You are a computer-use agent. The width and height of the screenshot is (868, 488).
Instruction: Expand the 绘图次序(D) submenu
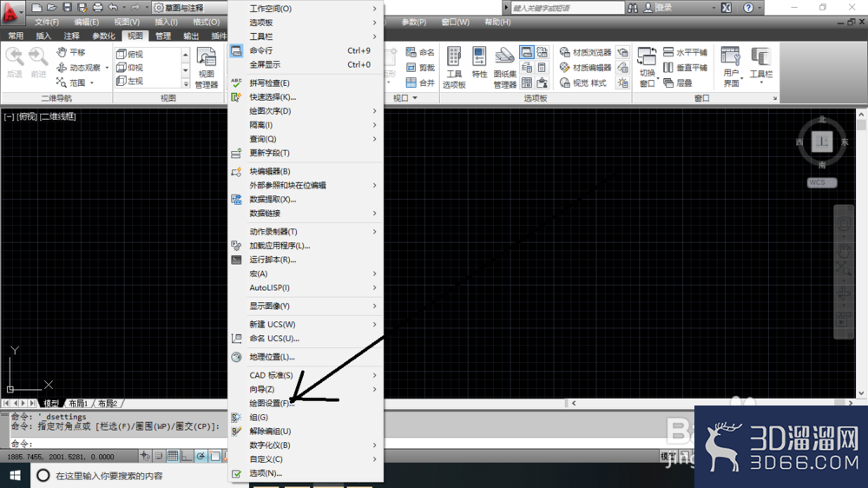pos(306,111)
